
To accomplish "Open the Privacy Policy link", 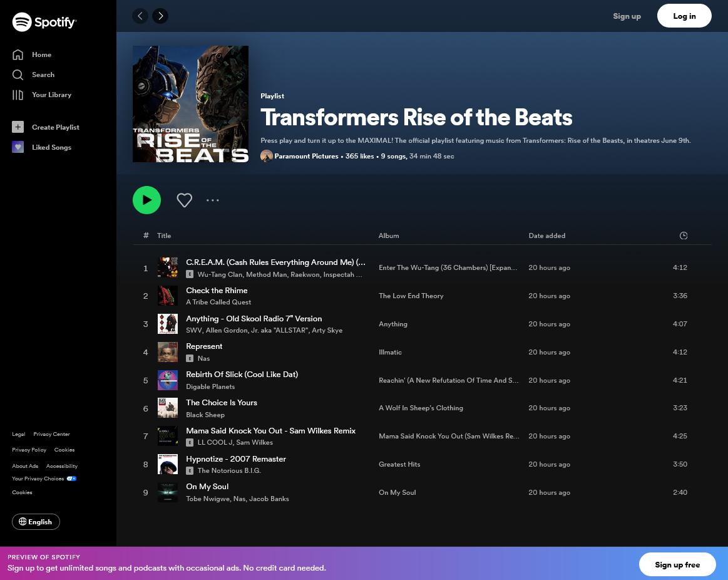I will coord(29,450).
